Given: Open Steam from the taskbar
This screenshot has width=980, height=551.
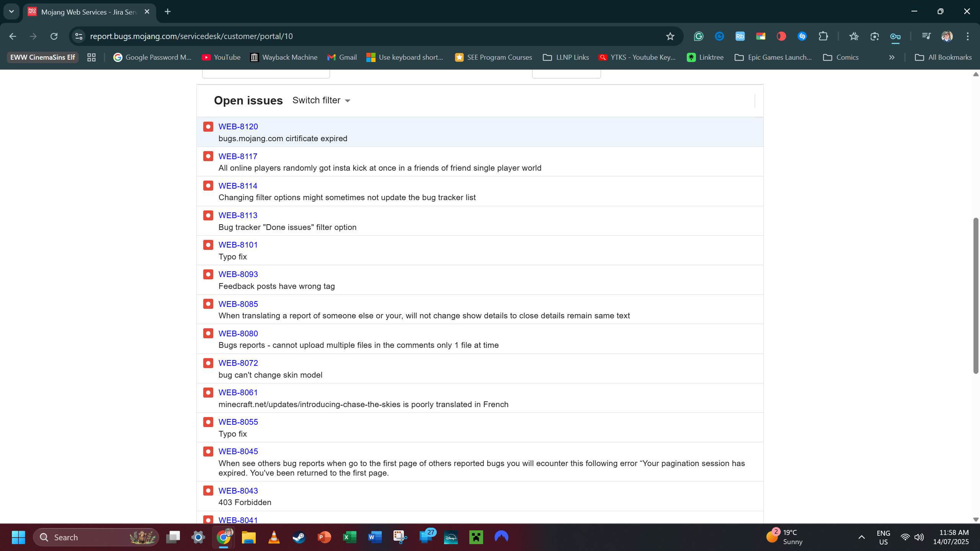Looking at the screenshot, I should click(x=299, y=537).
